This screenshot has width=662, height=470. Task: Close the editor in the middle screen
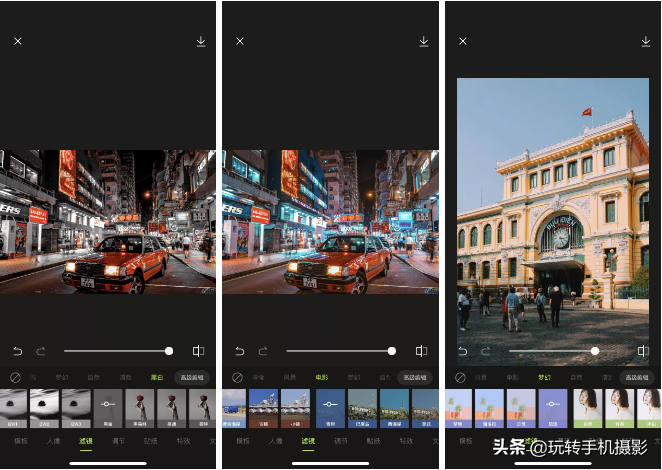click(x=240, y=41)
